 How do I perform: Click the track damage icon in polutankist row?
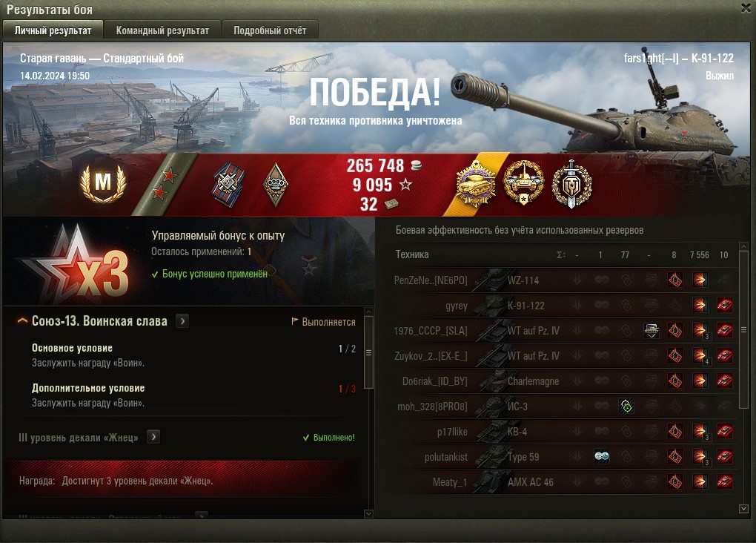tap(602, 456)
